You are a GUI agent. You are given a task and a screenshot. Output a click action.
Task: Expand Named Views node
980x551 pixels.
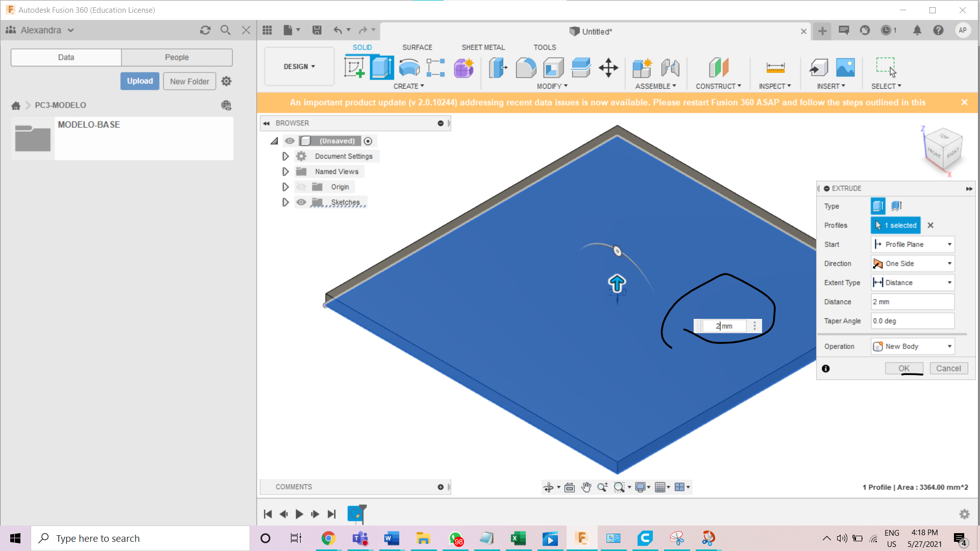click(x=285, y=171)
